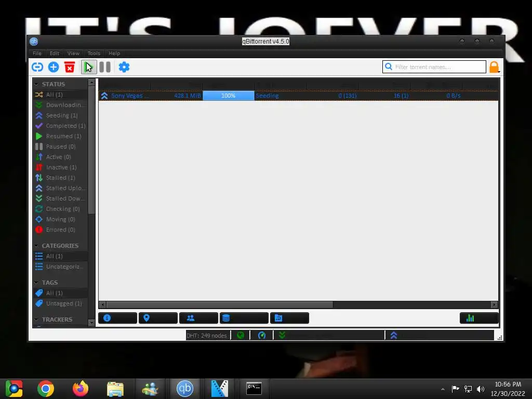Click the 100% progress bar of torrent
The width and height of the screenshot is (532, 399).
tap(229, 96)
